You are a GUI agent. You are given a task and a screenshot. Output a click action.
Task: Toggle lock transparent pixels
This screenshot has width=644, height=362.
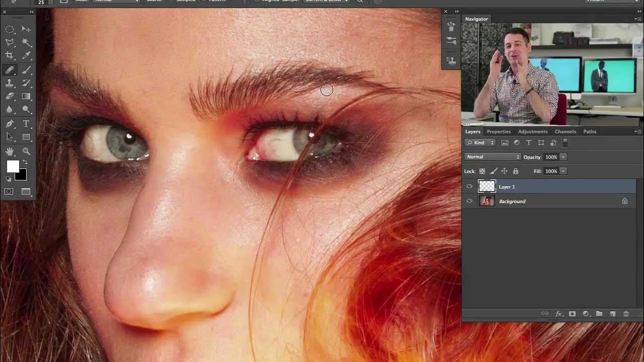point(482,171)
